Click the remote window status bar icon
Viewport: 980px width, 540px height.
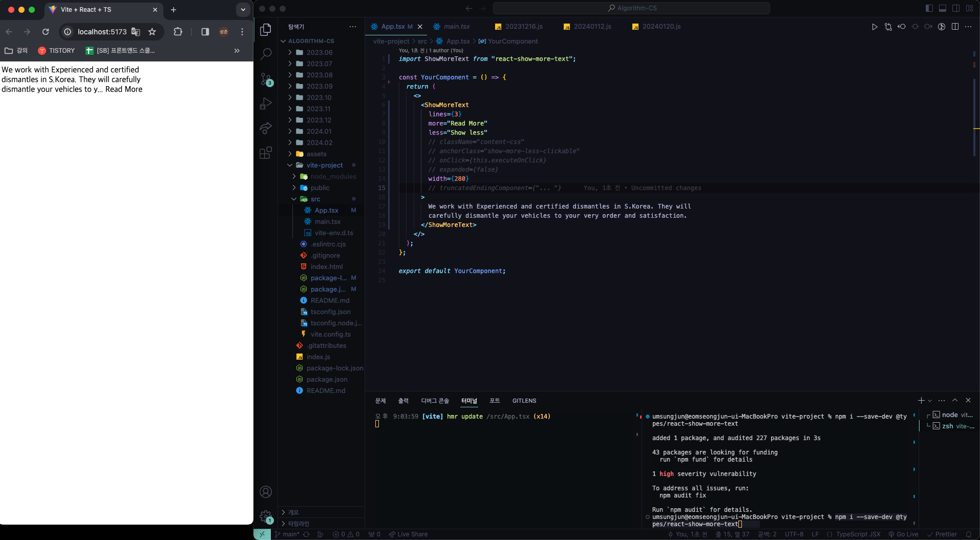click(x=262, y=534)
